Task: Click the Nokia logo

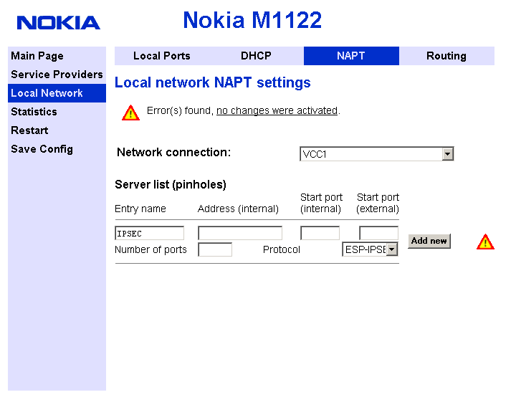Action: click(59, 23)
